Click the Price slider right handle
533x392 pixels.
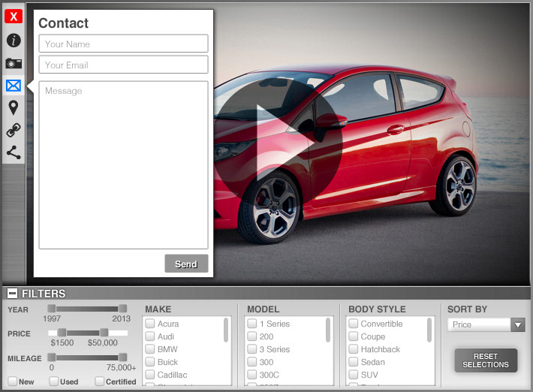[104, 333]
